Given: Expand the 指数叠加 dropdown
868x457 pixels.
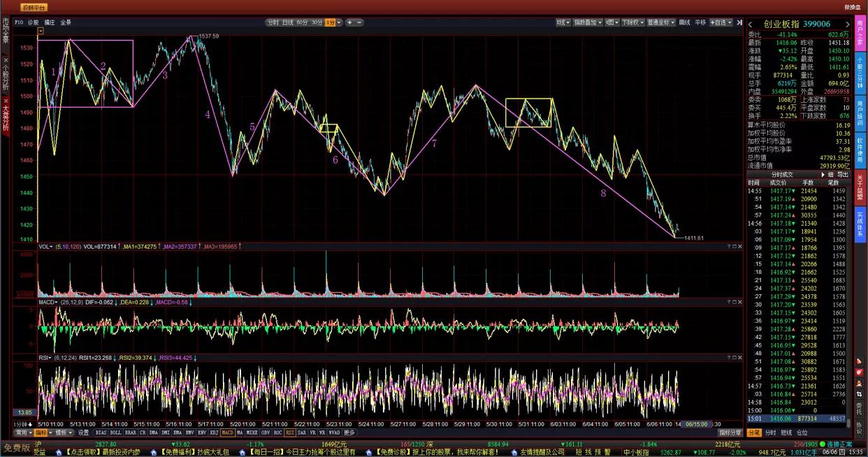Looking at the screenshot, I should 588,22.
